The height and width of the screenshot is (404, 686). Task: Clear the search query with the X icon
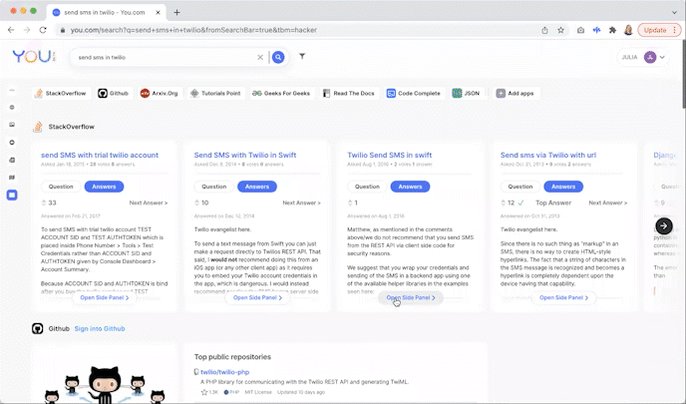tap(260, 57)
